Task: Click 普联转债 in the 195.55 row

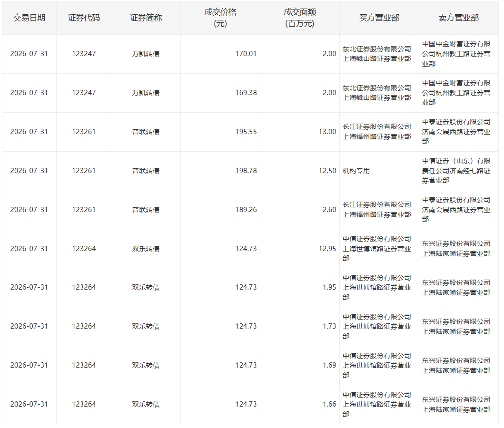Action: [146, 132]
